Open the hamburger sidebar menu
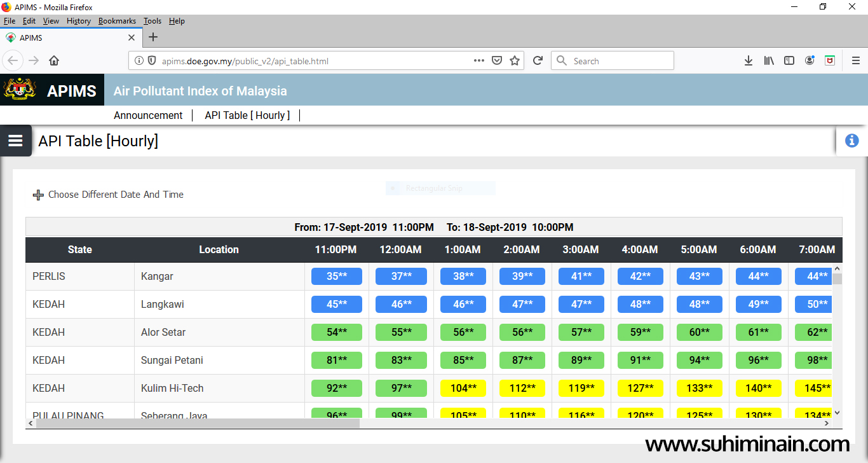 [x=15, y=141]
